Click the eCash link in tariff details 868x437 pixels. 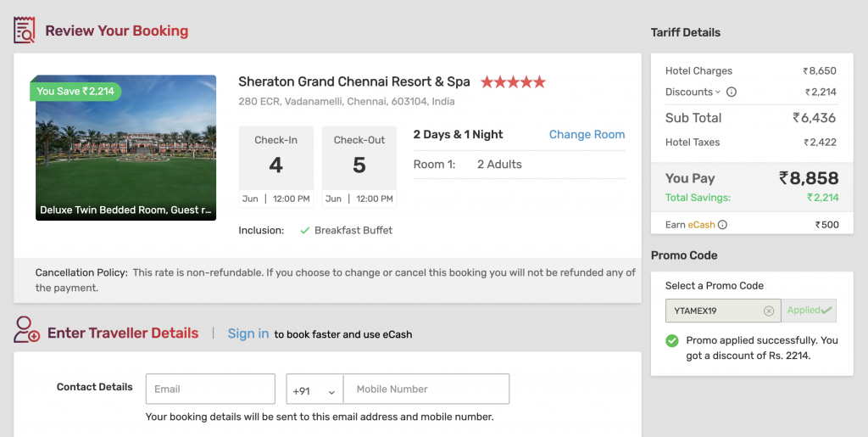(x=701, y=225)
